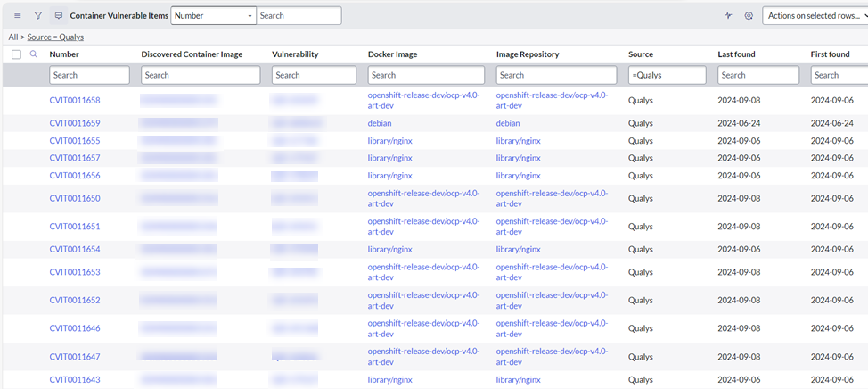Click the activity pulse icon in the toolbar
868x389 pixels.
(x=728, y=16)
